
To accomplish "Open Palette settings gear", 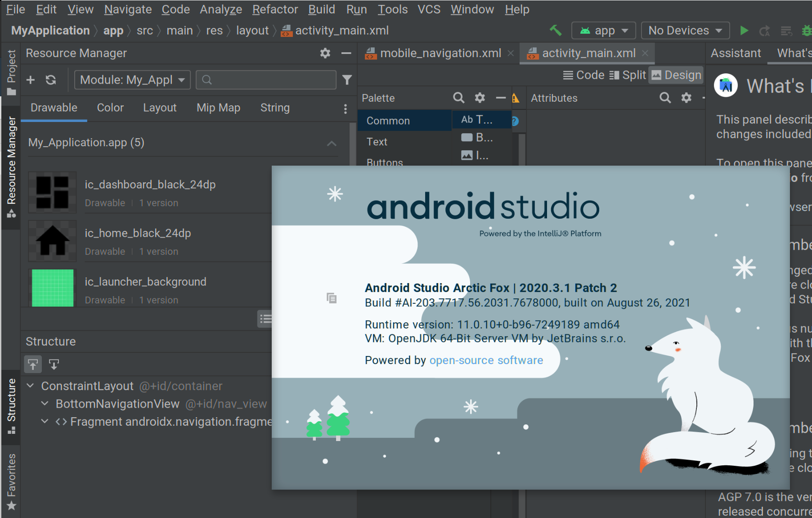I will (480, 98).
